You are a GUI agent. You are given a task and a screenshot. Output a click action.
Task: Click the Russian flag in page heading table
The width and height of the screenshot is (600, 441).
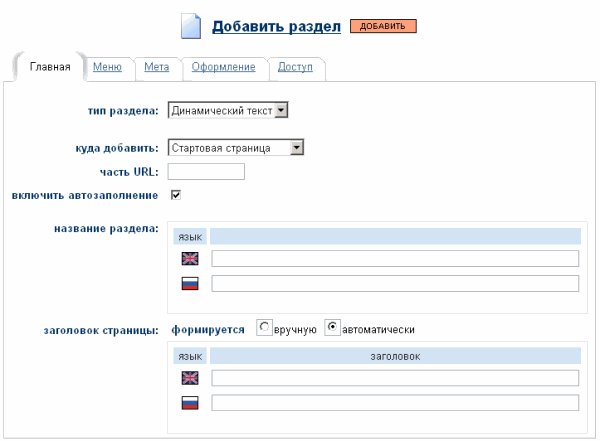[189, 402]
